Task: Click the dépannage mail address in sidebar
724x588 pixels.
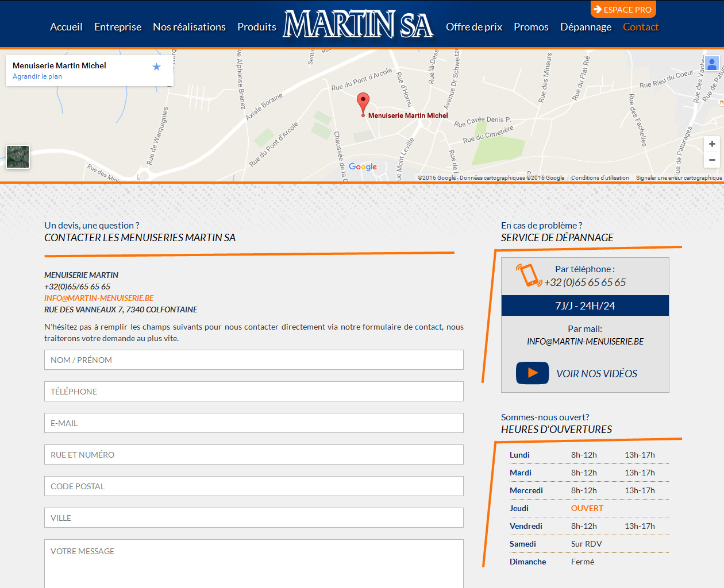Action: pos(585,342)
